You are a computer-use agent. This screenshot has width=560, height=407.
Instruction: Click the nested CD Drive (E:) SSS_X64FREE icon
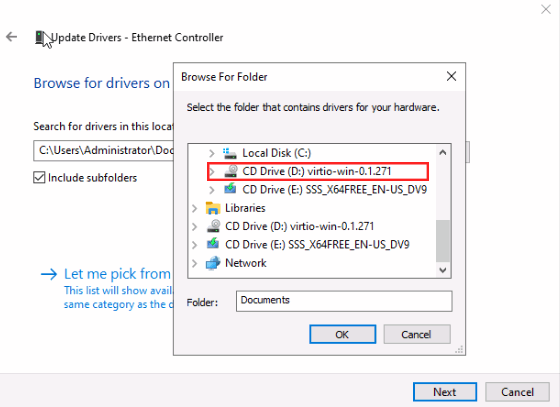[230, 189]
